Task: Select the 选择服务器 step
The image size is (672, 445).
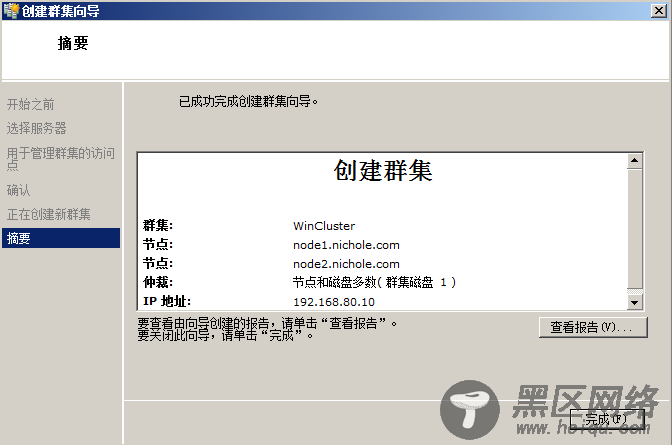Action: (36, 128)
